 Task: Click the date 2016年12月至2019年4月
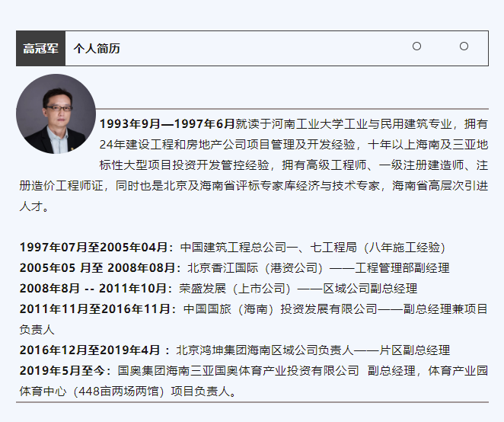click(x=90, y=350)
